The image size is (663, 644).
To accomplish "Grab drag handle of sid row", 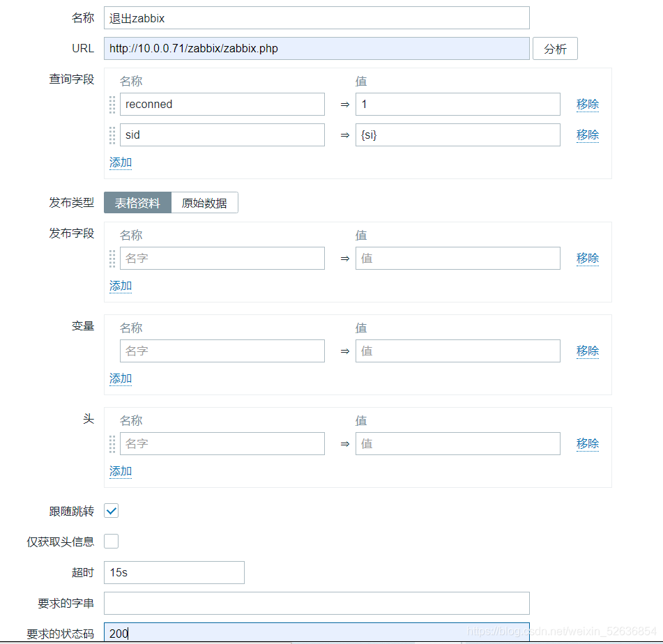I will coord(112,135).
